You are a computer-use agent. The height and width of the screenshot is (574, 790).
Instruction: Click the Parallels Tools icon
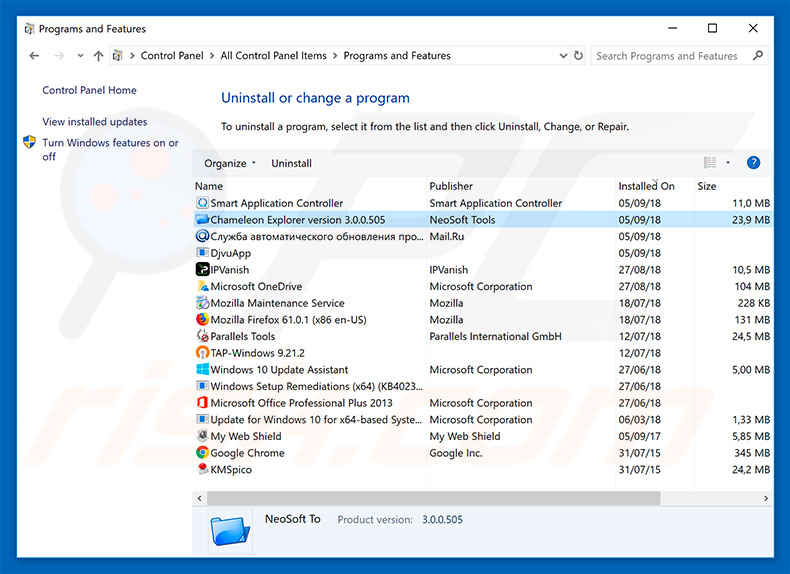[202, 337]
